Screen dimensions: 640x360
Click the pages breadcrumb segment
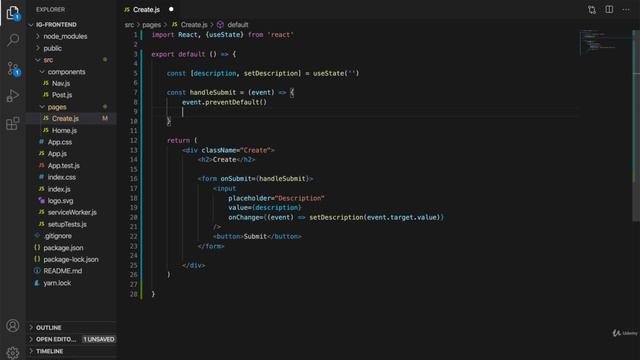pyautogui.click(x=151, y=25)
